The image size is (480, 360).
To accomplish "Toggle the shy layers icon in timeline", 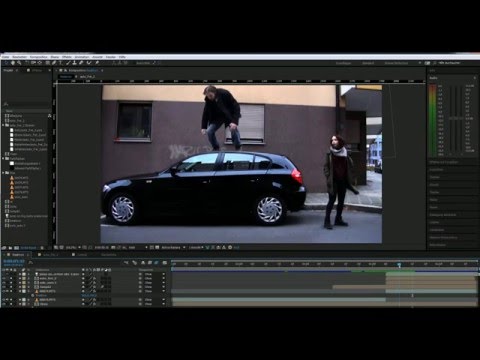I will coord(143,263).
